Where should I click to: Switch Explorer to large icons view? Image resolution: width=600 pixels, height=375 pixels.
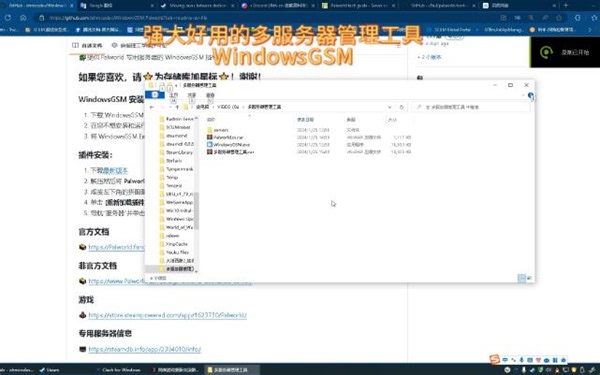pos(530,278)
